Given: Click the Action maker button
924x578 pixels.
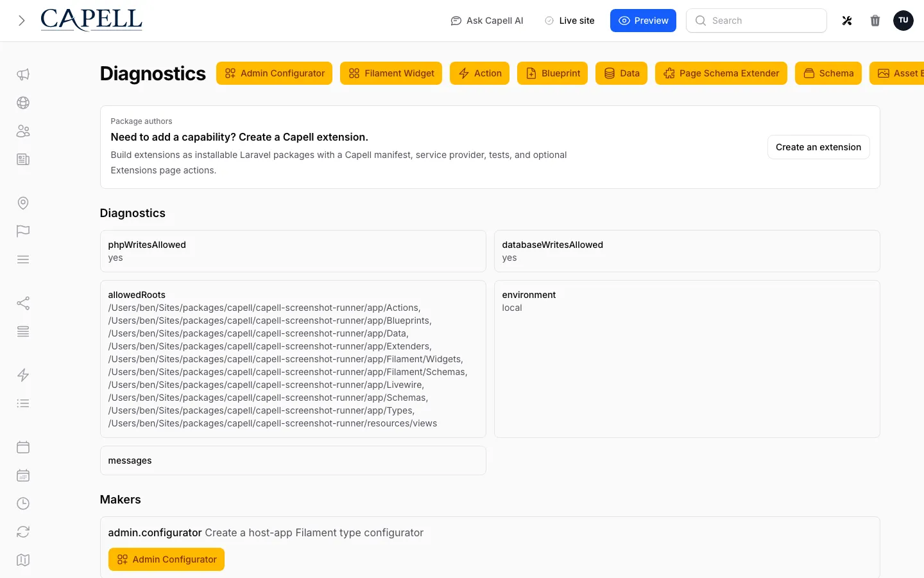Looking at the screenshot, I should point(479,73).
